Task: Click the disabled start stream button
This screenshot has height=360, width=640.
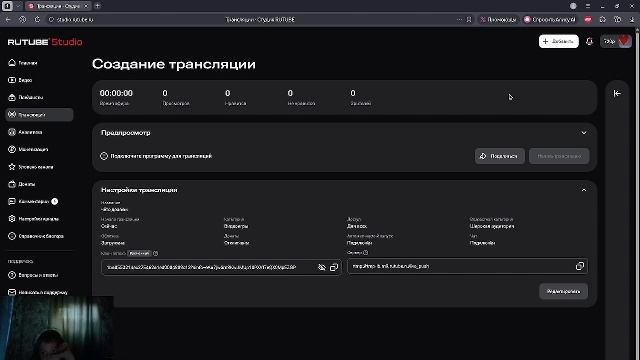Action: 559,156
